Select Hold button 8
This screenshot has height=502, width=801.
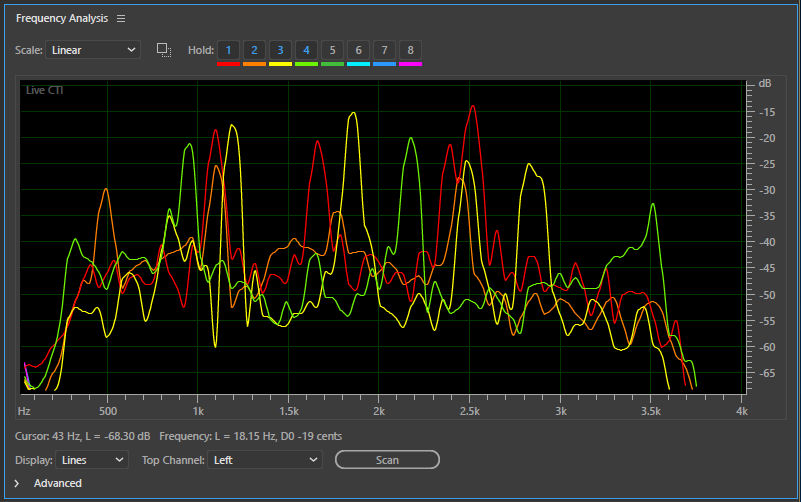(x=410, y=50)
